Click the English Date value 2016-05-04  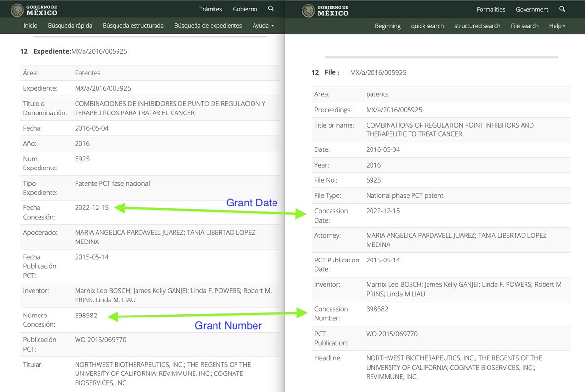pos(383,149)
